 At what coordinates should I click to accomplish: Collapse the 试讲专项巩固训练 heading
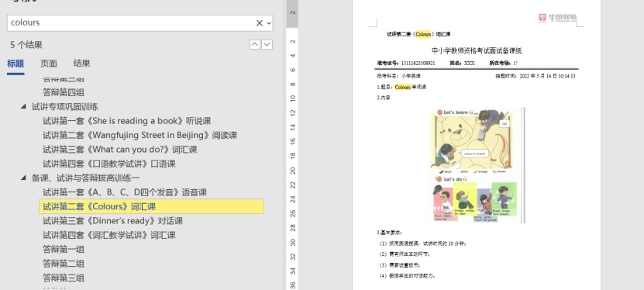23,107
